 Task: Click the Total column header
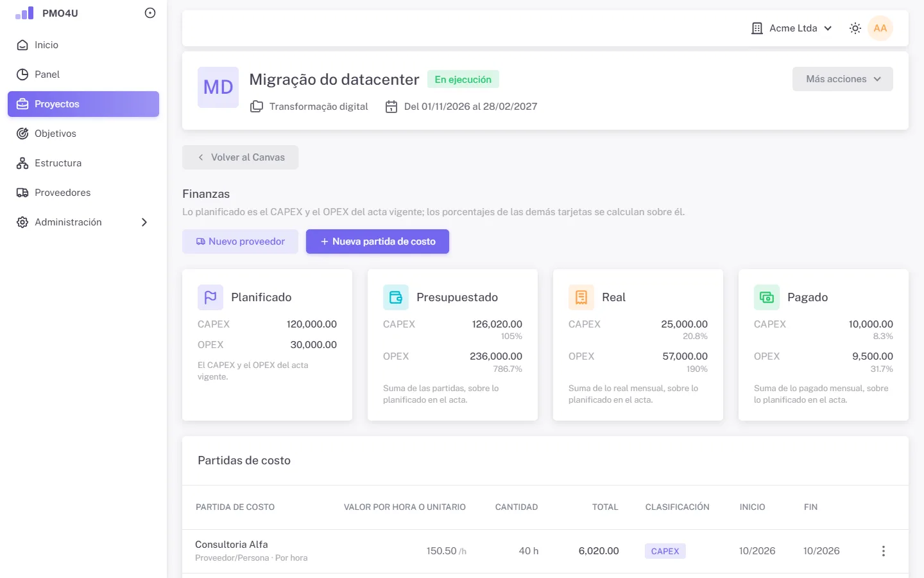pyautogui.click(x=605, y=507)
